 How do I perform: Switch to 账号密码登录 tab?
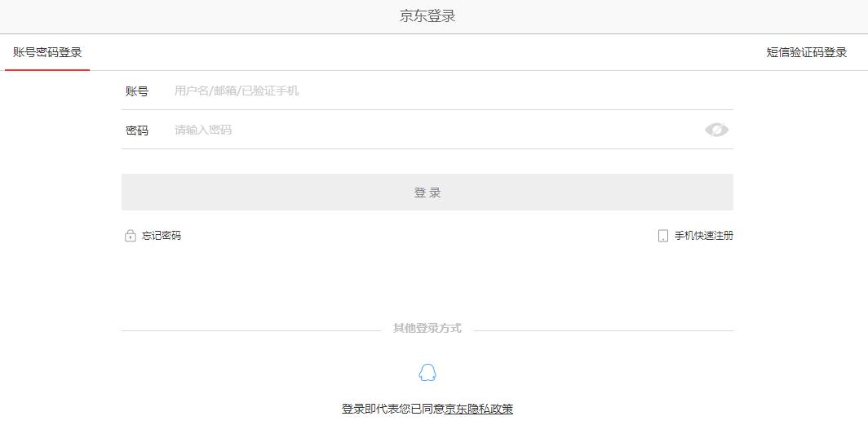[x=47, y=52]
